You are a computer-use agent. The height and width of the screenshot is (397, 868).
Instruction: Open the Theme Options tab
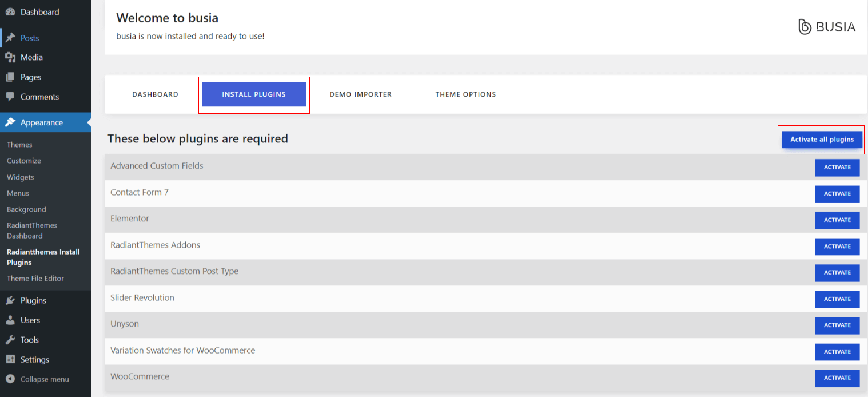point(465,94)
